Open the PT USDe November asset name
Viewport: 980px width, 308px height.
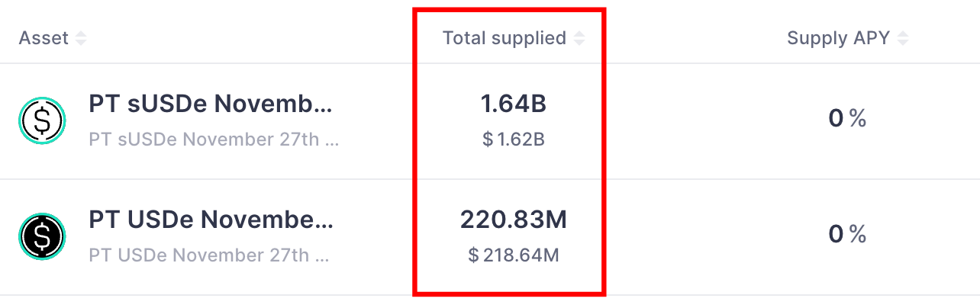tap(211, 220)
